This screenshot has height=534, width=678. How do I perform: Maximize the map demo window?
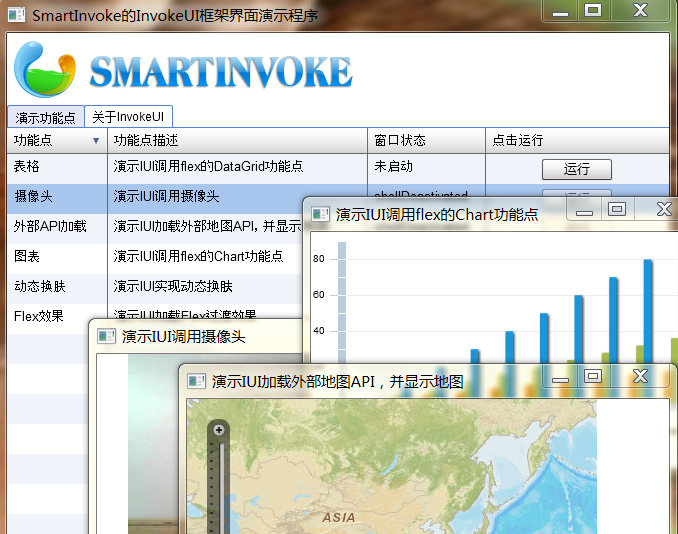(593, 377)
